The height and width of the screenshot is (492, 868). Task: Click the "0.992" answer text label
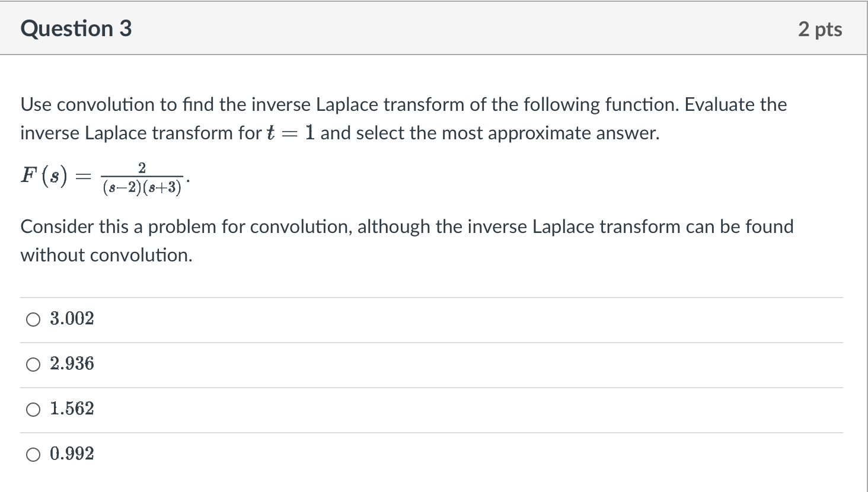tap(72, 454)
